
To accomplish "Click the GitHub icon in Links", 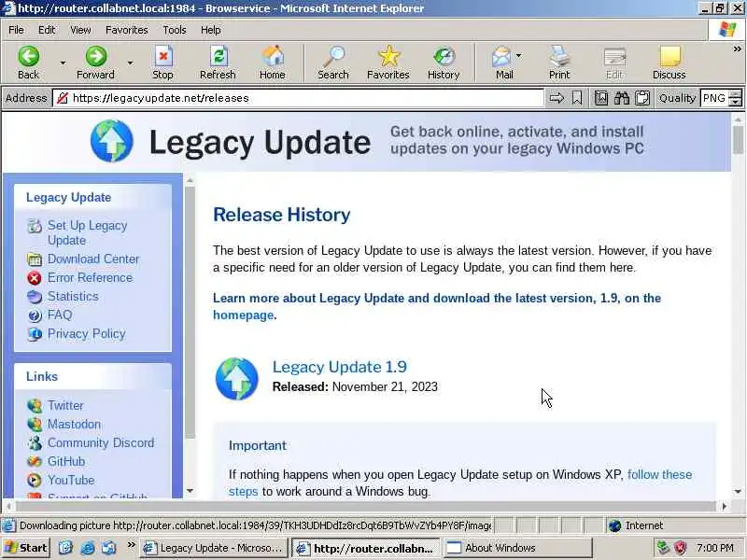I will point(35,461).
